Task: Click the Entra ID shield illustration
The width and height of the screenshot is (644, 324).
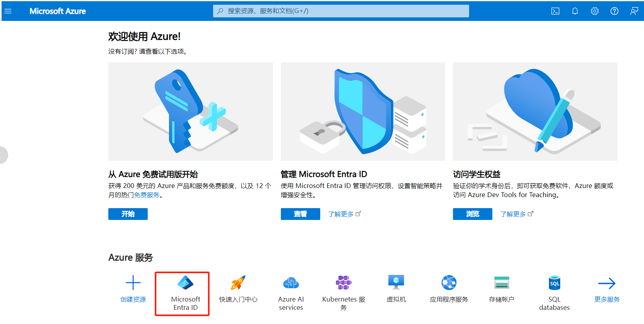Action: tap(363, 112)
